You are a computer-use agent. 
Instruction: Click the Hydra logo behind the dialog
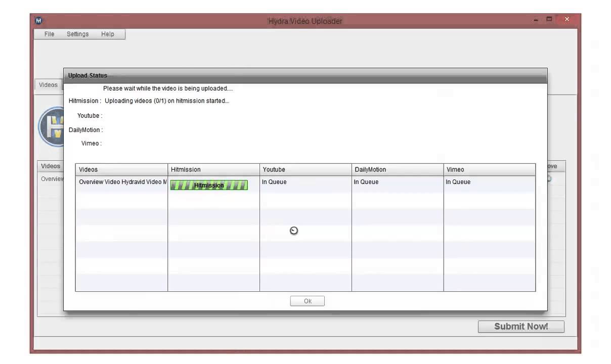coord(51,126)
